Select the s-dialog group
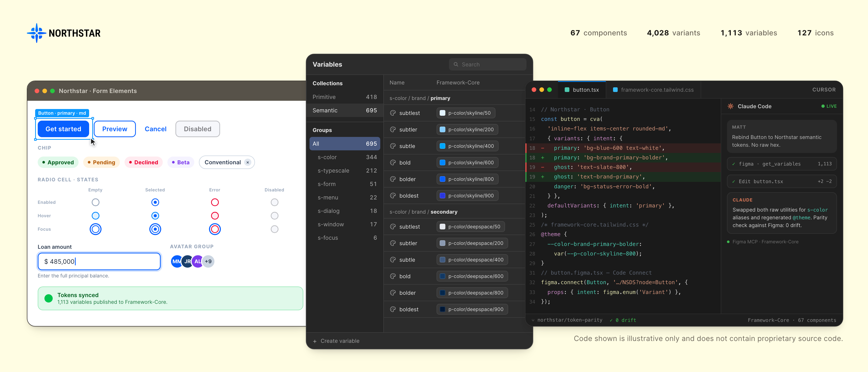Viewport: 868px width, 372px height. point(345,211)
